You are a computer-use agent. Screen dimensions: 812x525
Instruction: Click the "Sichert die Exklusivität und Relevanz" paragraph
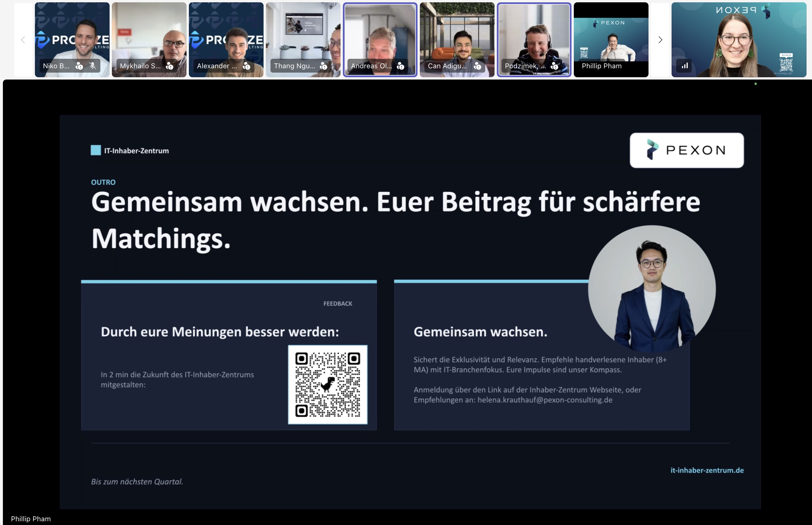tap(540, 365)
